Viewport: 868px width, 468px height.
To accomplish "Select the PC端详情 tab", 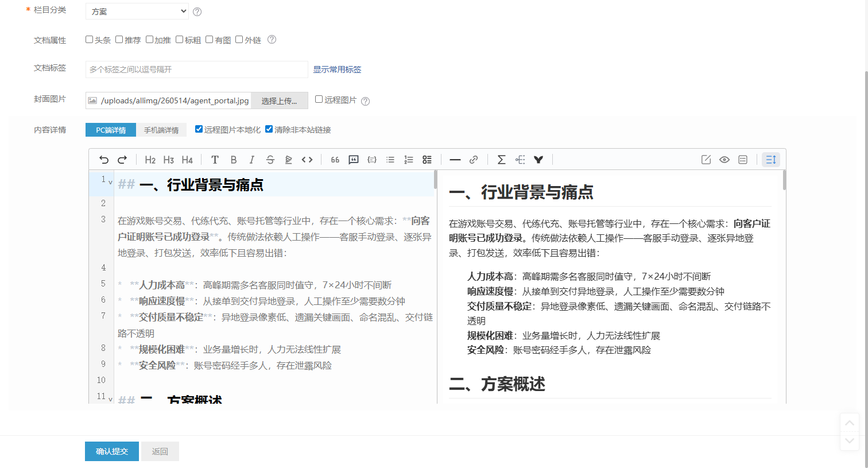I will click(111, 130).
